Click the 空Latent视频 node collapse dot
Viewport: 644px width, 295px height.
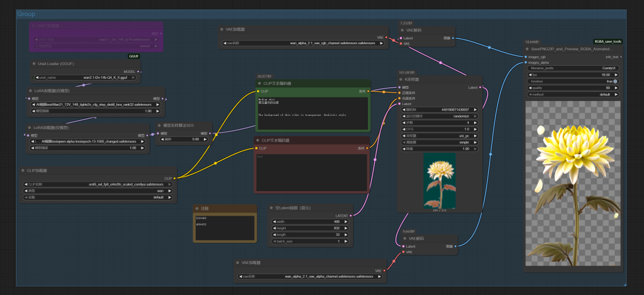click(272, 208)
